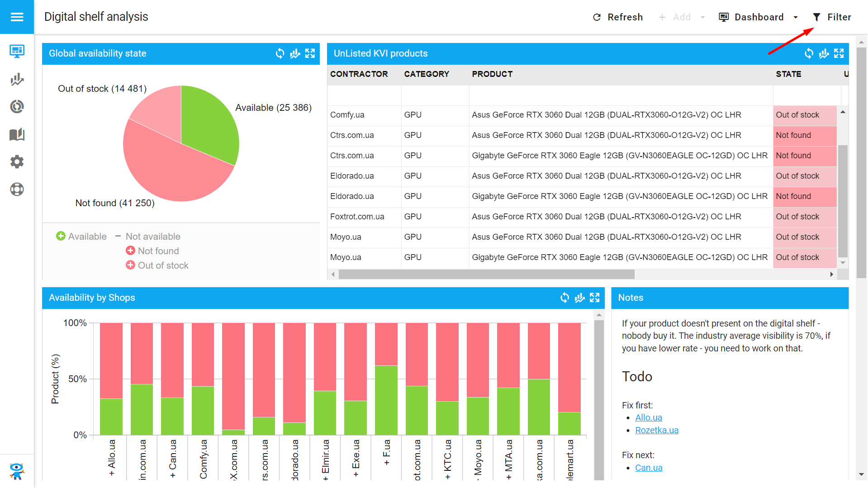Maximize the UnListed KVI products widget
This screenshot has width=868, height=488.
click(839, 53)
